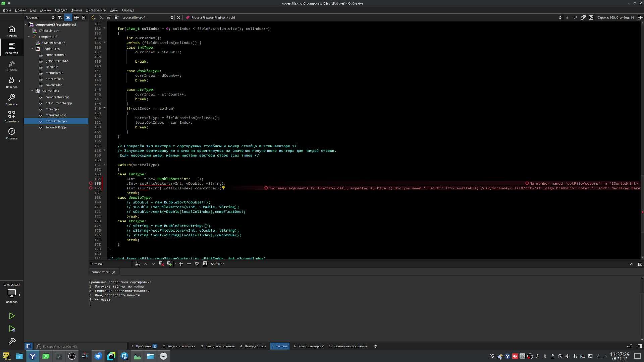This screenshot has width=644, height=362.
Task: Toggle synchronize with editor link icon
Action: coord(68,17)
